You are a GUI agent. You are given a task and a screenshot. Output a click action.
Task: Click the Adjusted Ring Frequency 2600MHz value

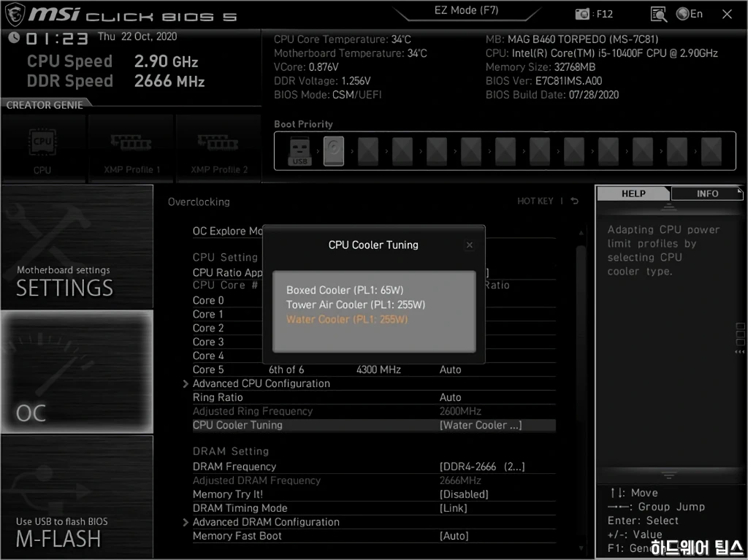460,411
